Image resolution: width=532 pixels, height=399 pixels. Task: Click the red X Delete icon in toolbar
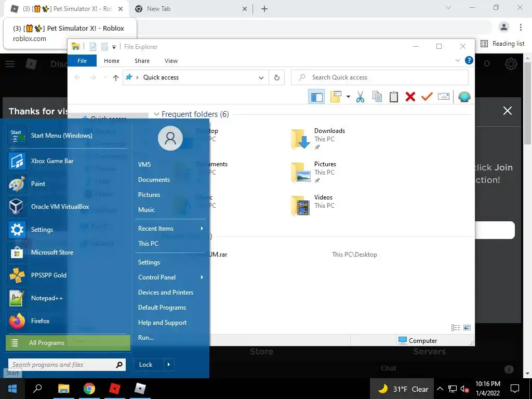click(410, 97)
